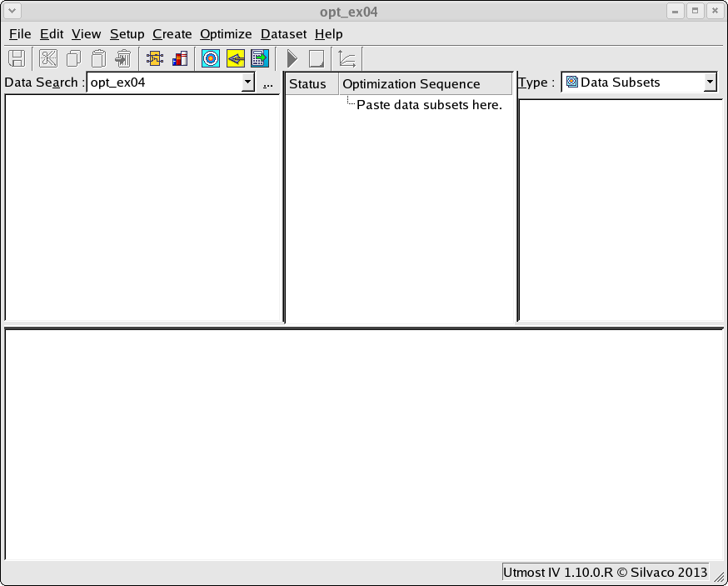Screen dimensions: 728x586
Task: Click the Utmost IV version status text
Action: pyautogui.click(x=605, y=572)
